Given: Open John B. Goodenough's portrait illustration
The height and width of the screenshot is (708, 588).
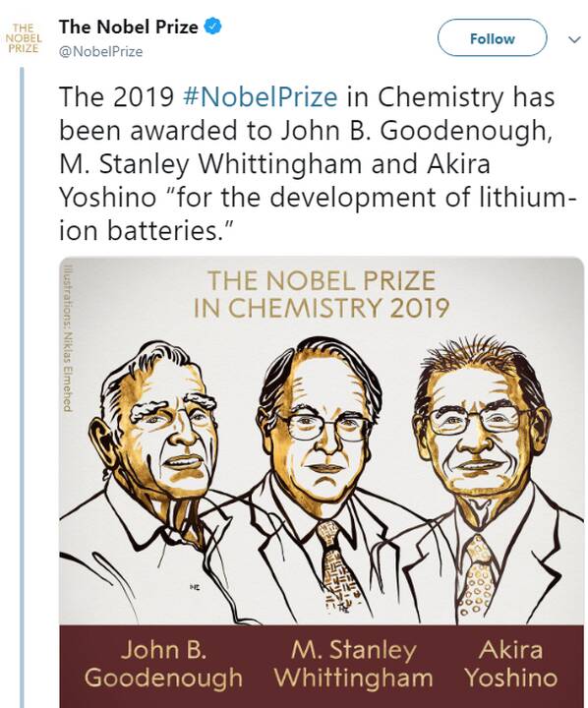Looking at the screenshot, I should (158, 479).
